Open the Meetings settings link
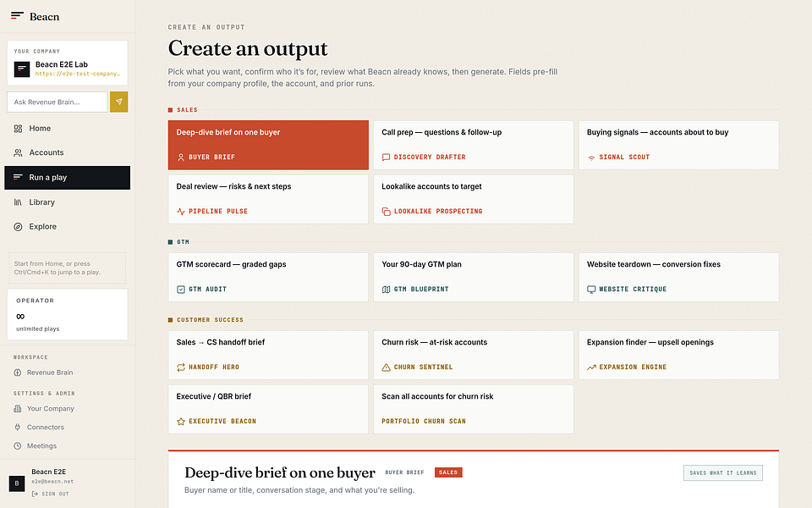Viewport: 812px width, 508px height. (x=68, y=446)
